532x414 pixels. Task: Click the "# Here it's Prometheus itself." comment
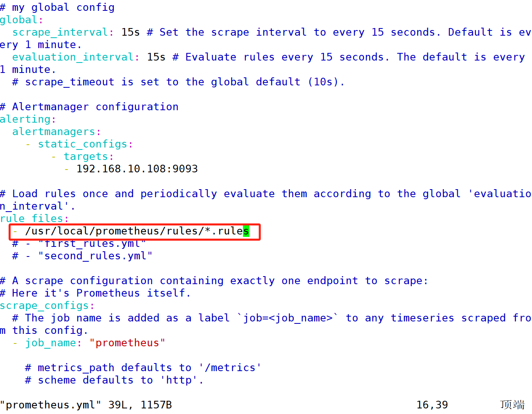click(95, 293)
